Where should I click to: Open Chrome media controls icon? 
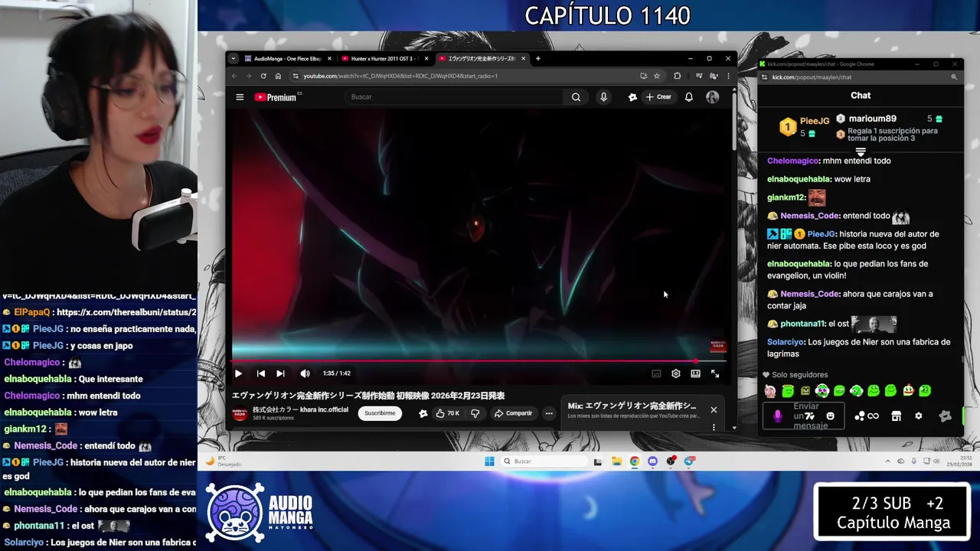point(699,76)
